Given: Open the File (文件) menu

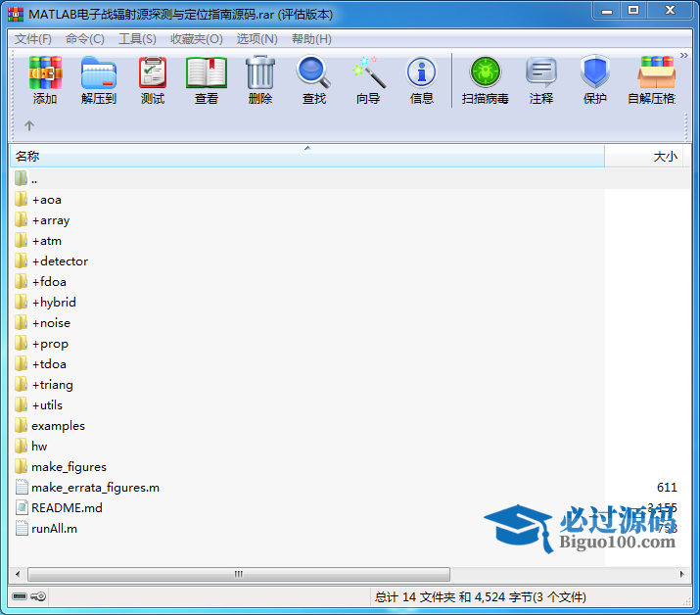Looking at the screenshot, I should [x=32, y=39].
